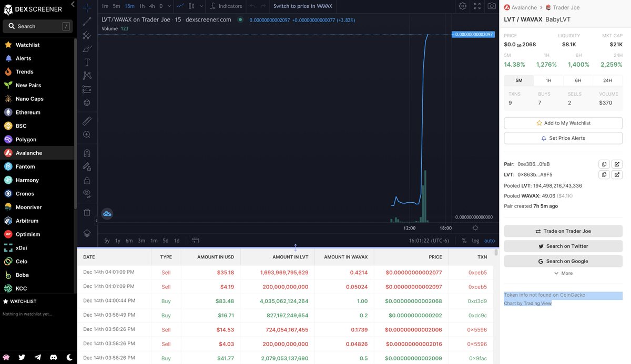Viewport: 631px width, 364px height.
Task: Copy the Pair address
Action: (604, 164)
